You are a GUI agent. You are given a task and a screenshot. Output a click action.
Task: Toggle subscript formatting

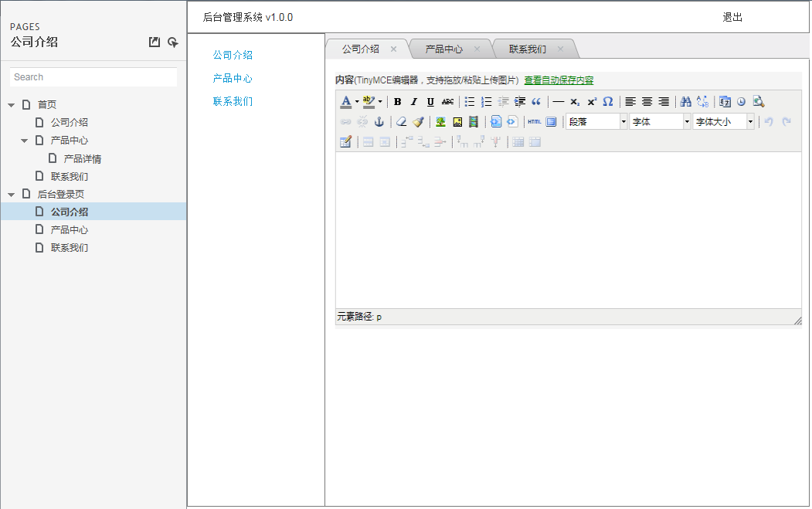click(575, 101)
